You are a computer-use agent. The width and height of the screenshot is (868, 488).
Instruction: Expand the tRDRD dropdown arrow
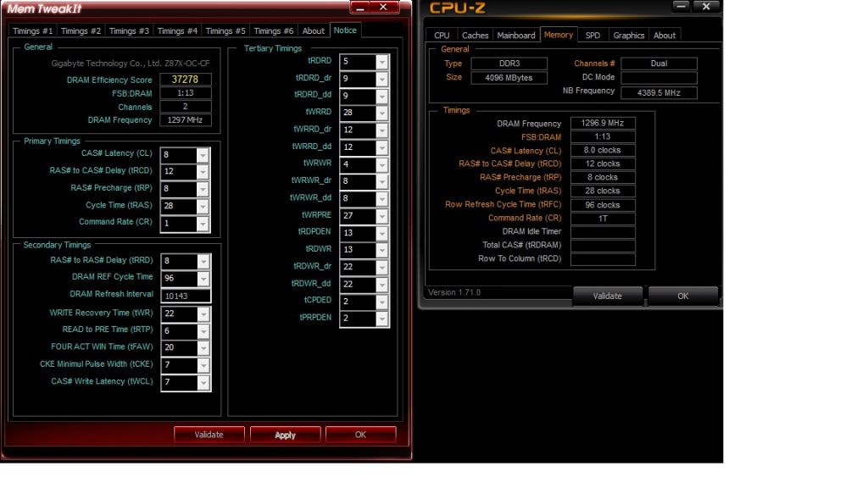pyautogui.click(x=382, y=62)
